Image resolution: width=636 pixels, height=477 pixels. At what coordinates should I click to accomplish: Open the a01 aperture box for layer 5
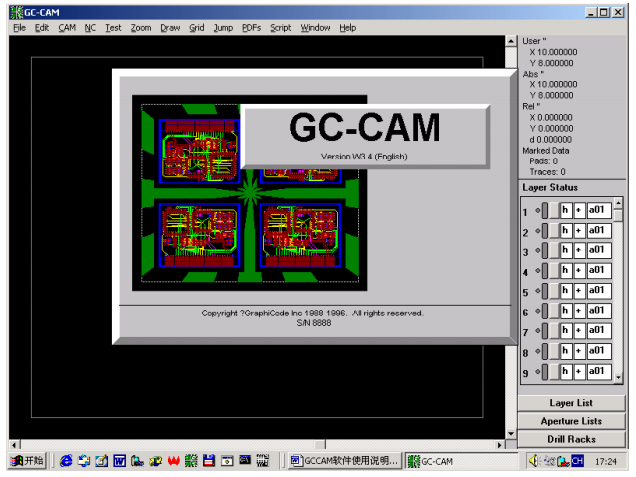point(599,290)
